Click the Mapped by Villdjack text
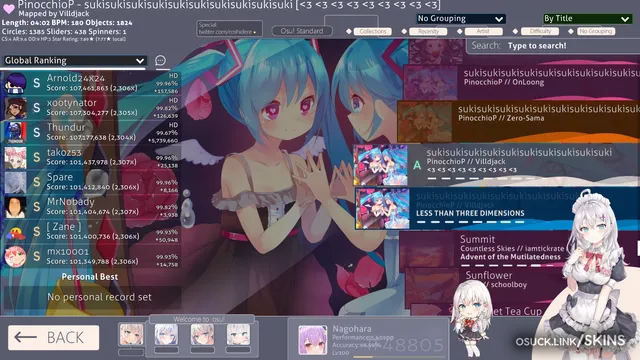The height and width of the screenshot is (360, 640). coord(53,13)
